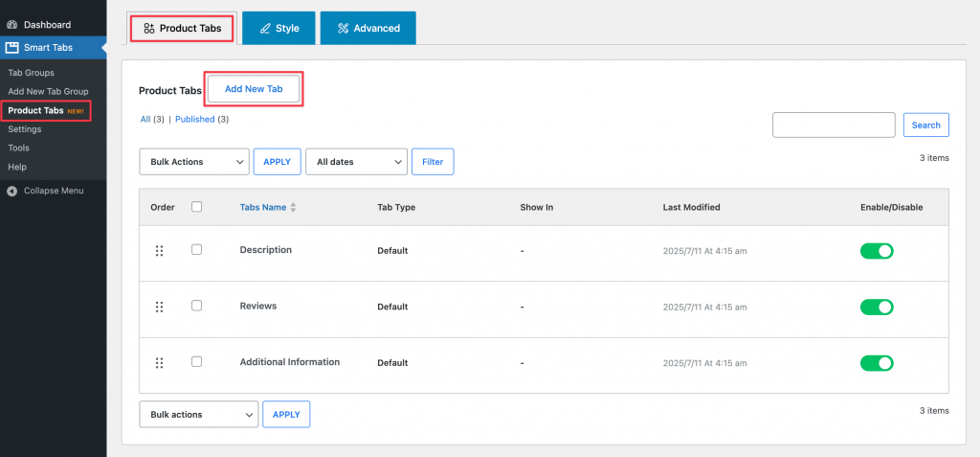980x457 pixels.
Task: Click the Dashboard gauge icon
Action: point(11,25)
